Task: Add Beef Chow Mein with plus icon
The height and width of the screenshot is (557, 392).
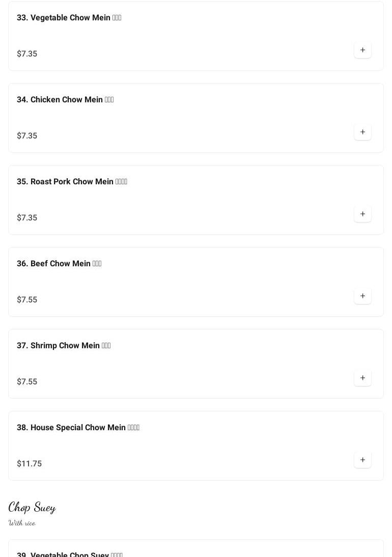Action: 362,296
